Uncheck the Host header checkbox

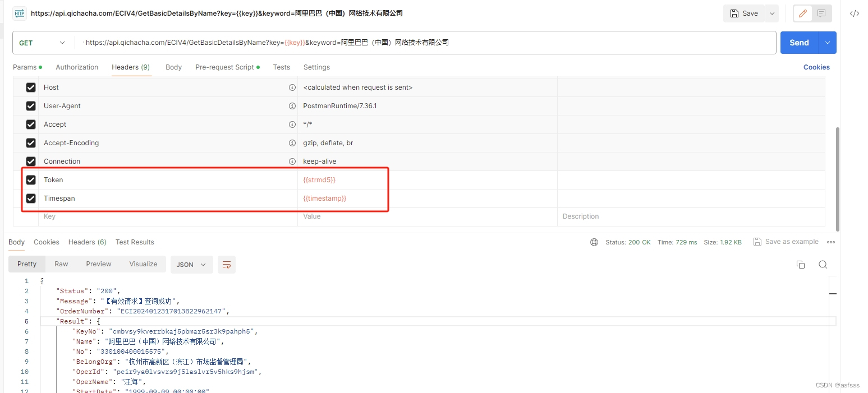point(31,87)
